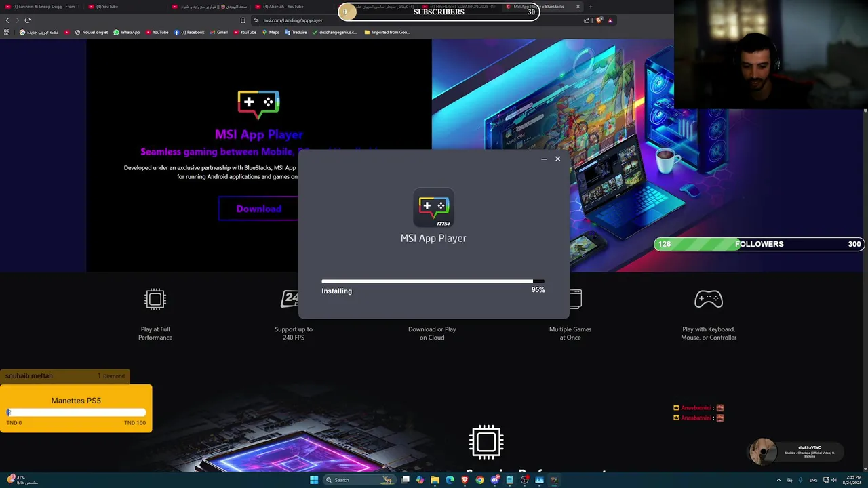The width and height of the screenshot is (868, 488).
Task: Open the volume control in system tray
Action: point(834,480)
